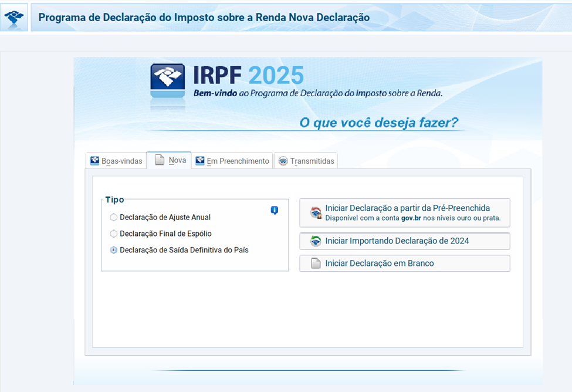
Task: Click Iniciar Importando Declaração de 2024
Action: 405,241
